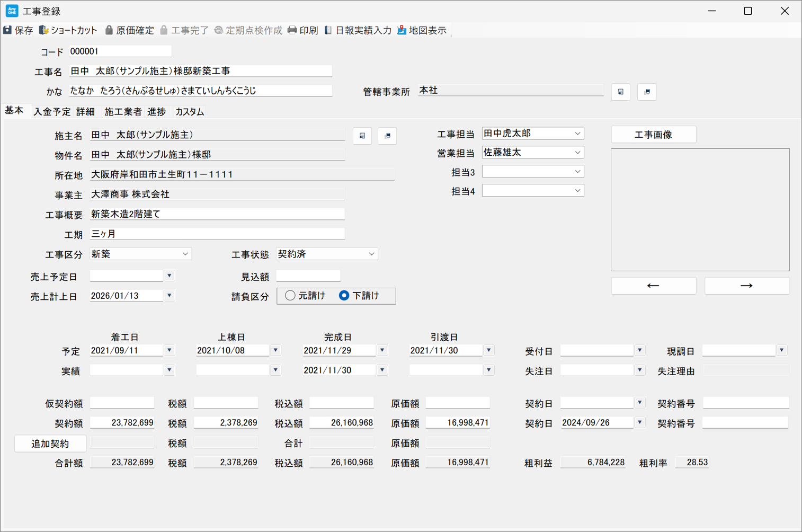This screenshot has width=802, height=532.
Task: Click the right arrow next-image button
Action: pos(746,286)
